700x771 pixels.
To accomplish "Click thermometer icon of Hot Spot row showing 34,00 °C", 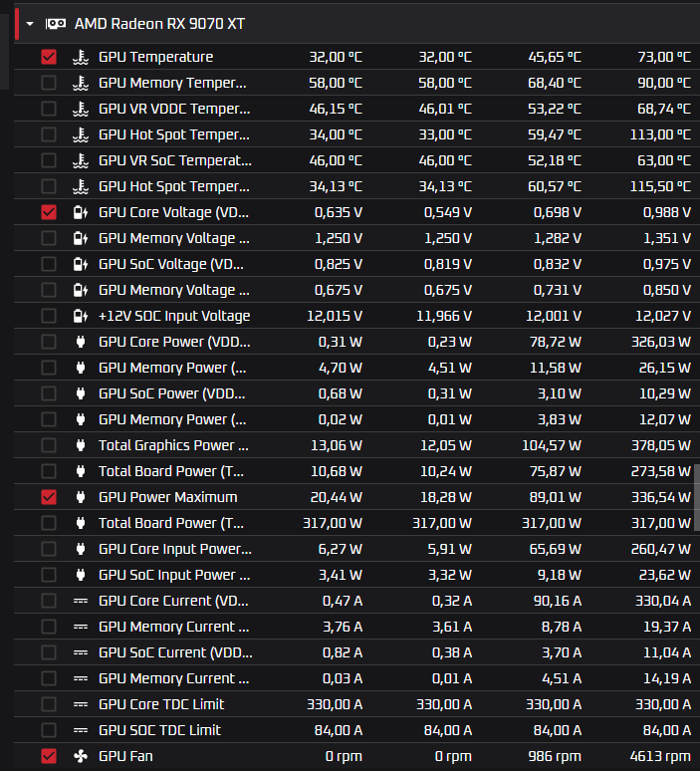I will 81,134.
